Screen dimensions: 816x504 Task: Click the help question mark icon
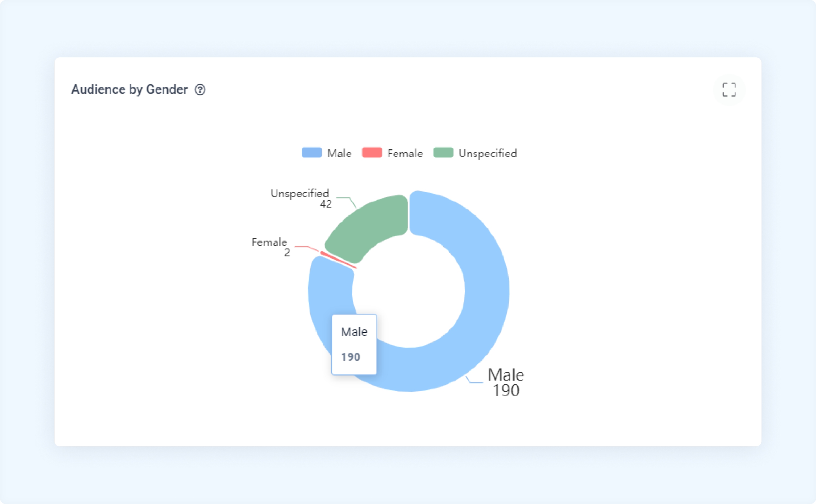(x=200, y=90)
